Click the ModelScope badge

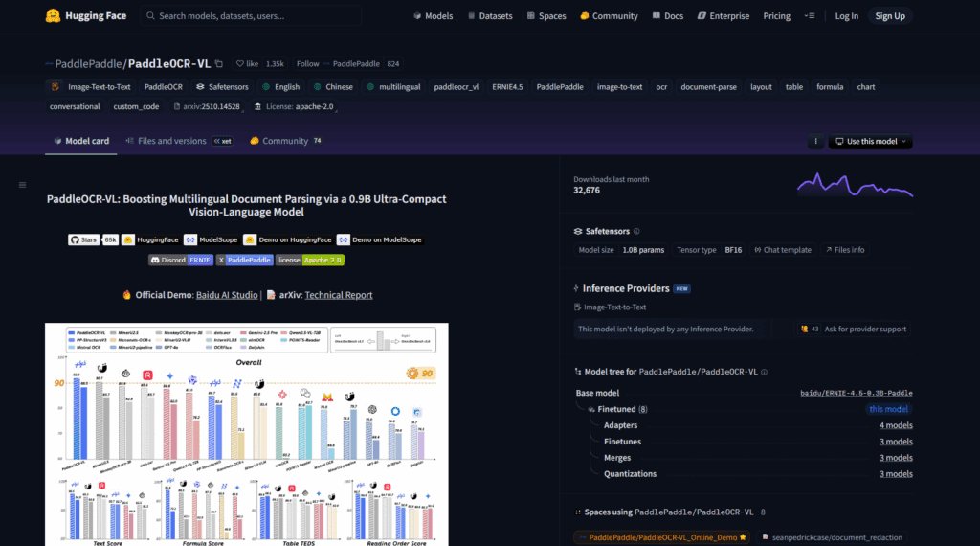click(x=212, y=240)
